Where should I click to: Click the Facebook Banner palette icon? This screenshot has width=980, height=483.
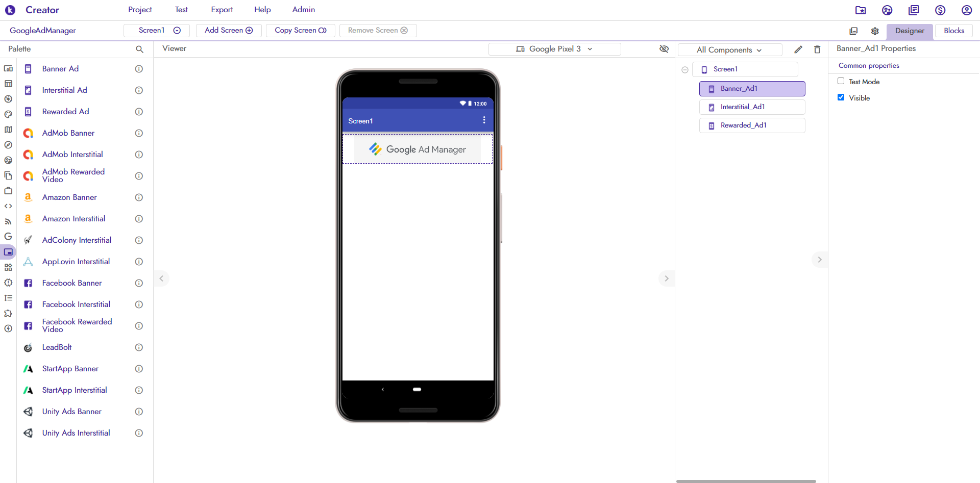(29, 283)
